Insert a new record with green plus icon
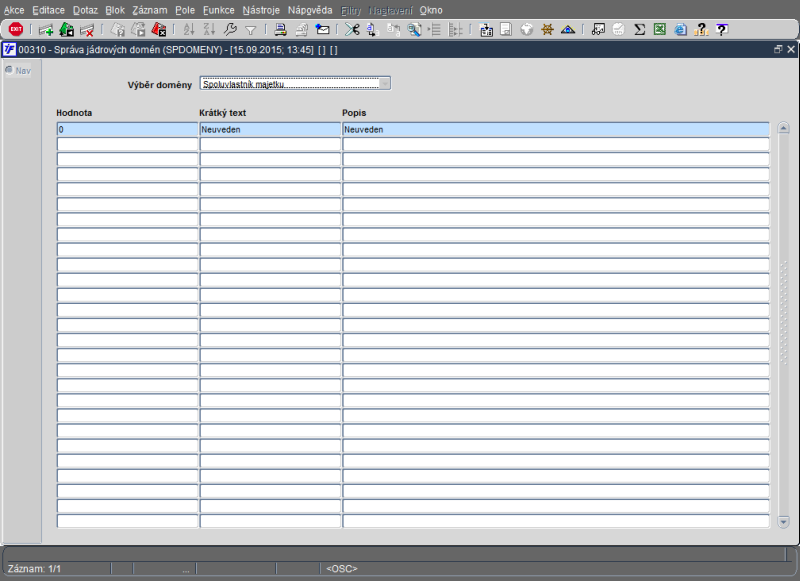 (x=46, y=30)
